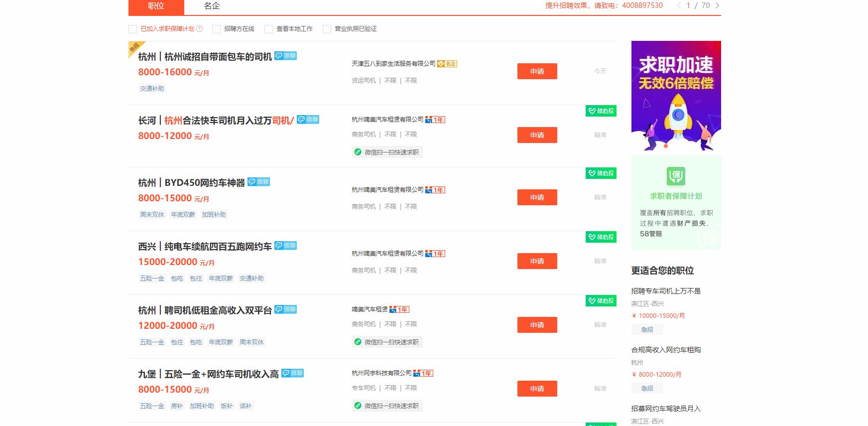Open recommended job 合规高收入网约车租购
Image resolution: width=868 pixels, height=426 pixels.
(x=666, y=350)
